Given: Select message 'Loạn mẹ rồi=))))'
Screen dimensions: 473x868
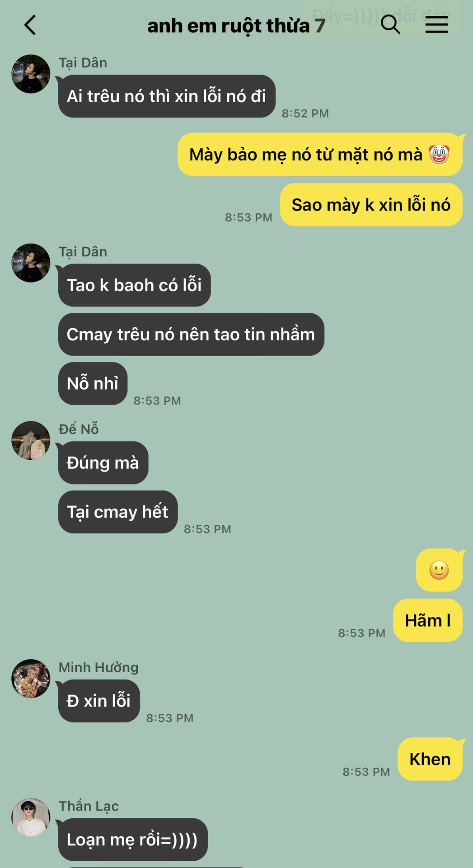Looking at the screenshot, I should click(133, 840).
